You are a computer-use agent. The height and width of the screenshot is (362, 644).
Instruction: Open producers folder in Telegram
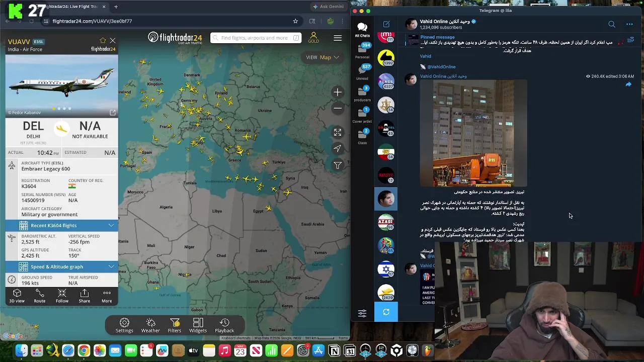362,94
